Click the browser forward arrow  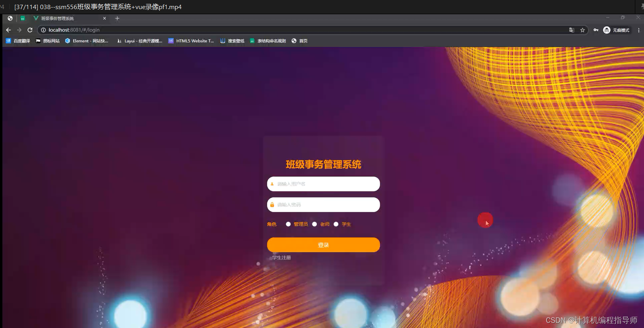click(19, 30)
